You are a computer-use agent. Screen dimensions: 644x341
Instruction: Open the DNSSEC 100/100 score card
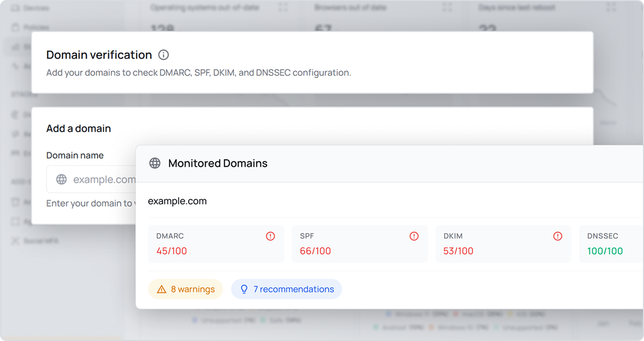(x=611, y=244)
